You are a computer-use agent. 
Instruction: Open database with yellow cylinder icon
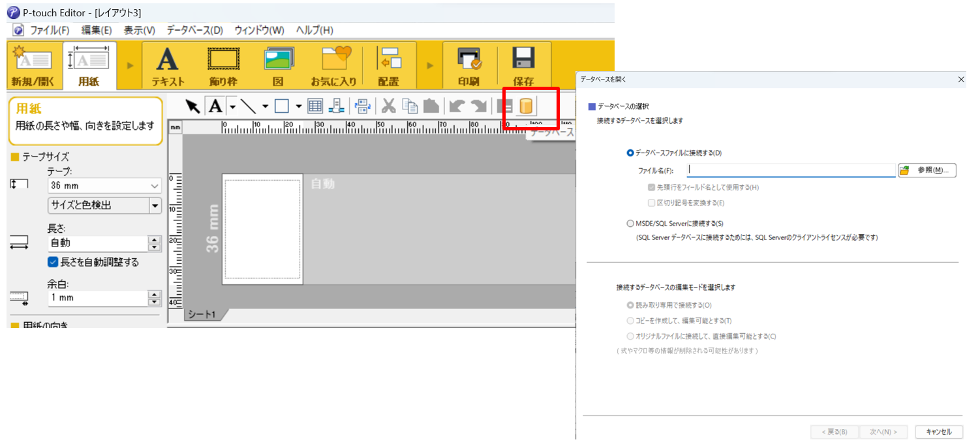point(526,106)
